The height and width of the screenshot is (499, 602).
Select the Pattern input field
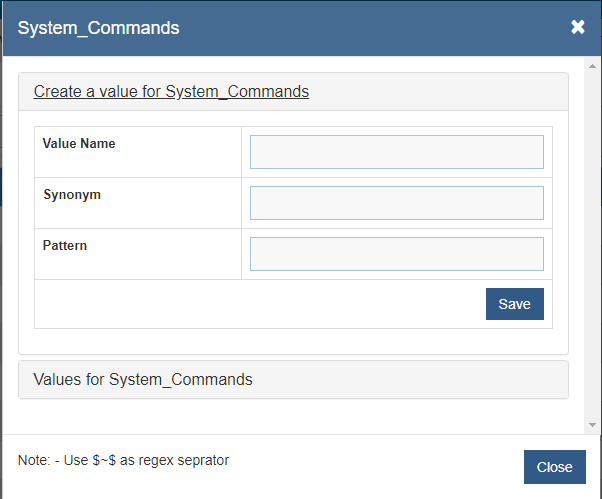tap(396, 254)
